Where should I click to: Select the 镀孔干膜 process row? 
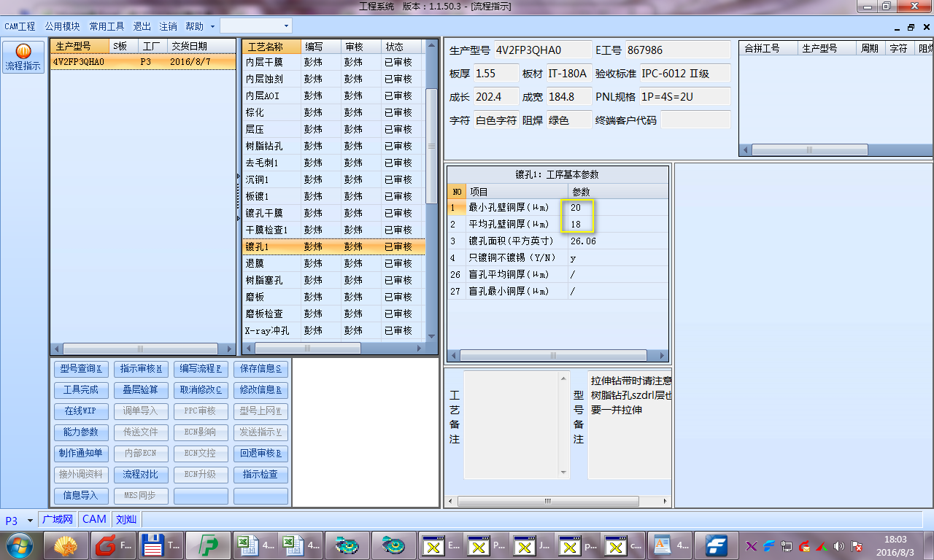333,213
